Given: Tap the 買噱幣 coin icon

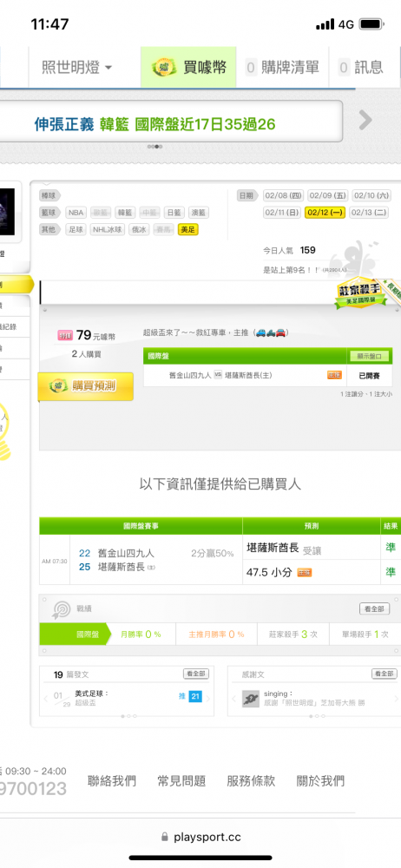Looking at the screenshot, I should tap(165, 68).
